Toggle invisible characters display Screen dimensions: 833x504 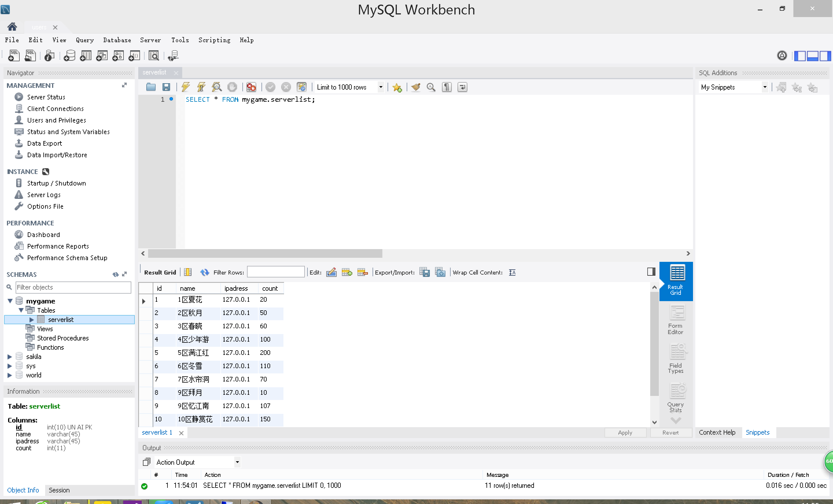click(447, 87)
